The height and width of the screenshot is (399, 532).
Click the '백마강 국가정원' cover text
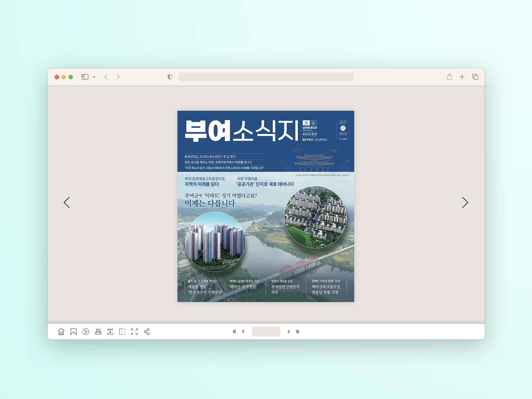tap(243, 287)
